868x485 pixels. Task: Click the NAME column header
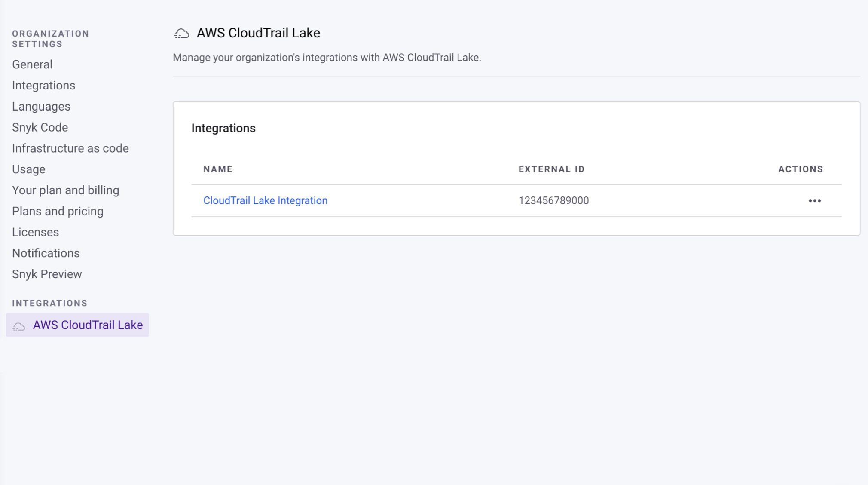pos(218,169)
